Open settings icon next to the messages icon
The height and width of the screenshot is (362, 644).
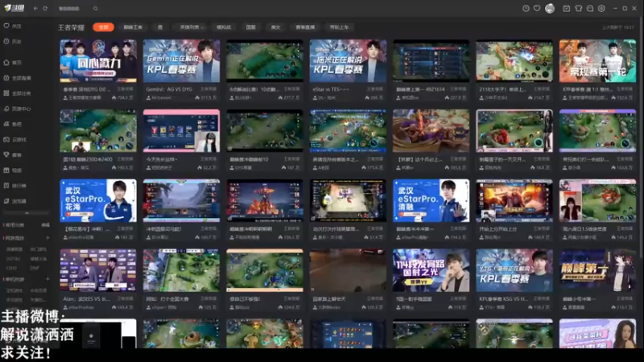coord(601,8)
